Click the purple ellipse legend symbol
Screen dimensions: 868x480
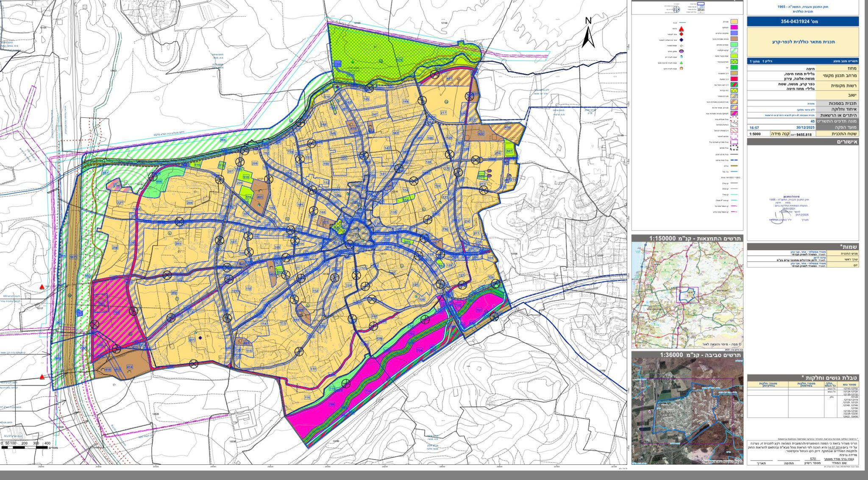pos(682,51)
